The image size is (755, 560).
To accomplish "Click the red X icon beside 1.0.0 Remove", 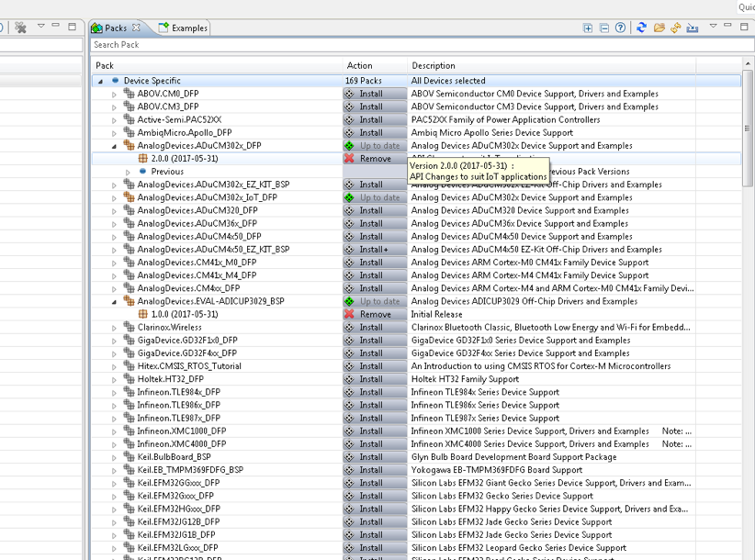I will point(349,315).
